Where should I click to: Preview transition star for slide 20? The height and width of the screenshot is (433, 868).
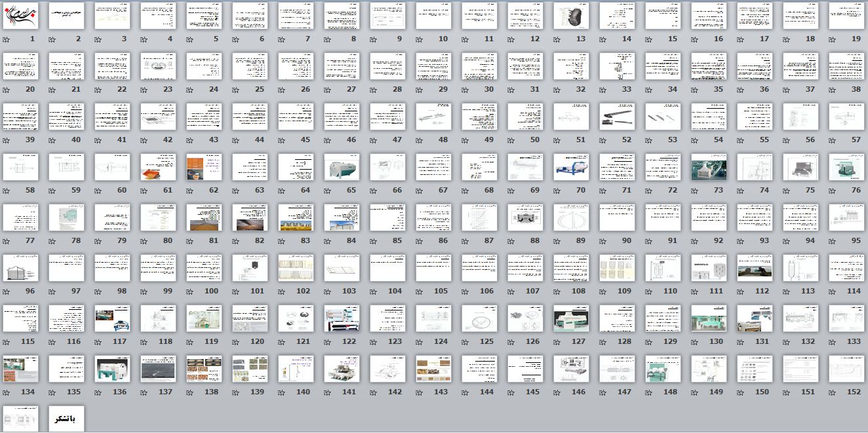click(x=6, y=90)
